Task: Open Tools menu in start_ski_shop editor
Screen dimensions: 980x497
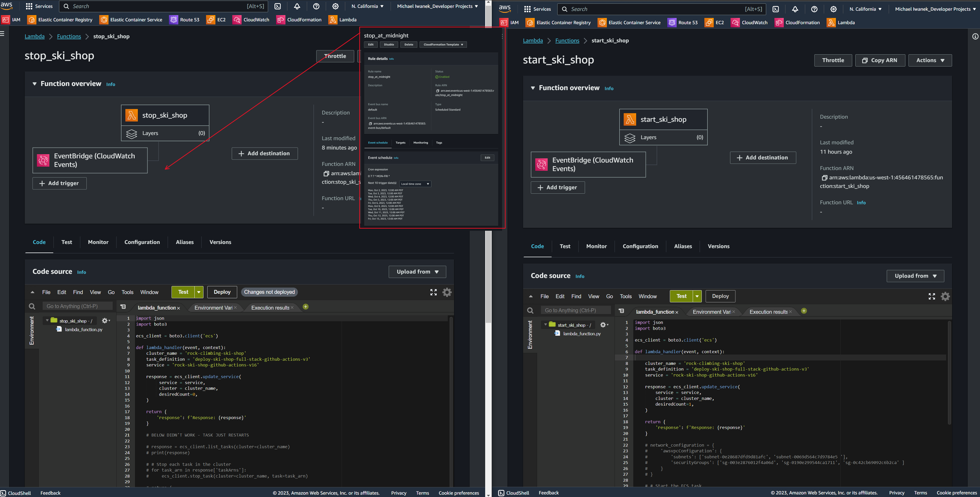Action: point(625,296)
